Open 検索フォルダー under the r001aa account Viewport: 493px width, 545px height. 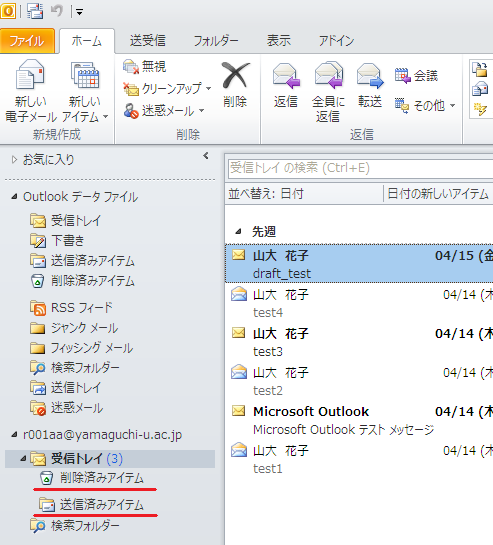click(75, 526)
